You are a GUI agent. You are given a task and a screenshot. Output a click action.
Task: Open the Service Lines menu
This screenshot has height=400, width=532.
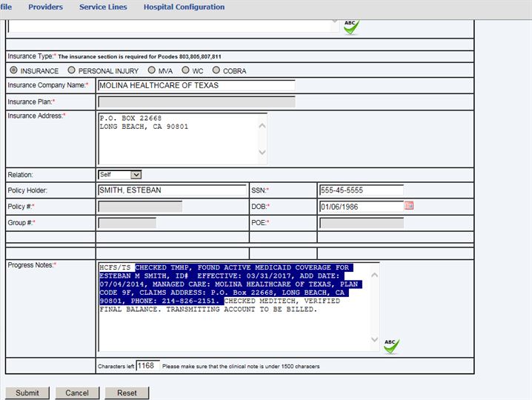[x=103, y=7]
